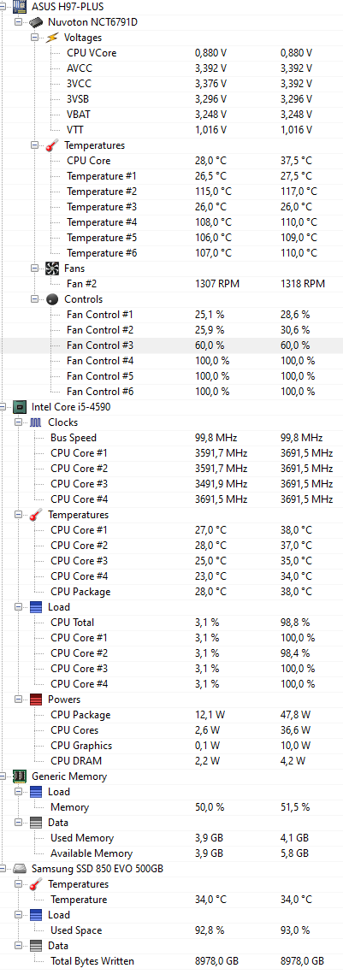Select the CPU VCore voltage row
343x980 pixels.
171,53
